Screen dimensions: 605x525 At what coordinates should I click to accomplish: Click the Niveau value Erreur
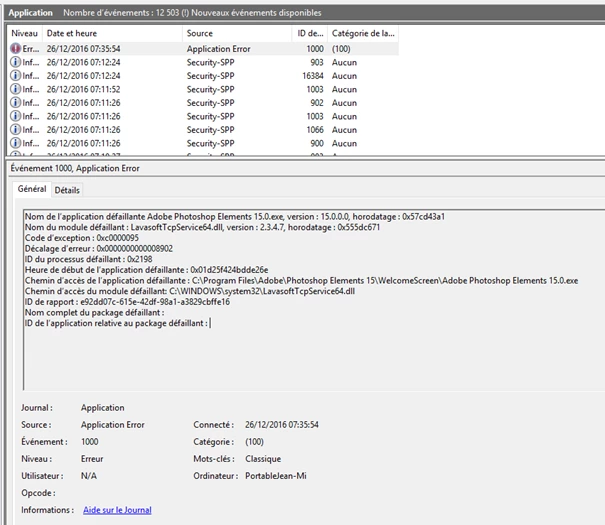coord(92,459)
